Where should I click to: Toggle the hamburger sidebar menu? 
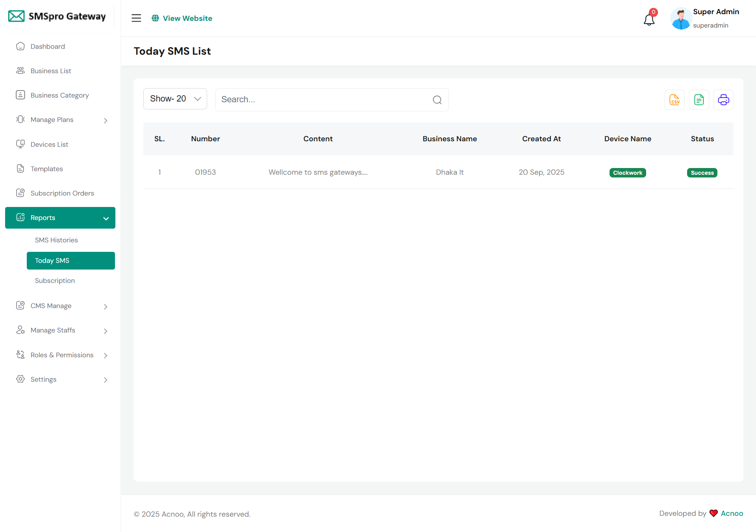pos(136,18)
